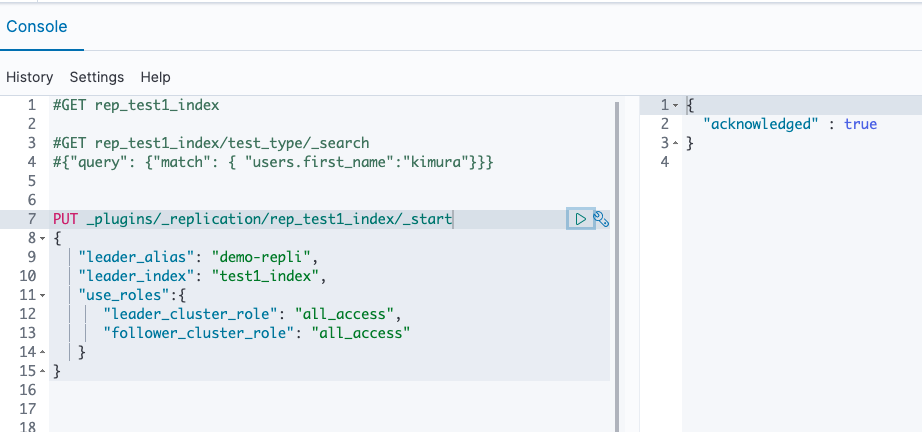Click the "leader_index" key
The image size is (922, 432).
click(141, 276)
